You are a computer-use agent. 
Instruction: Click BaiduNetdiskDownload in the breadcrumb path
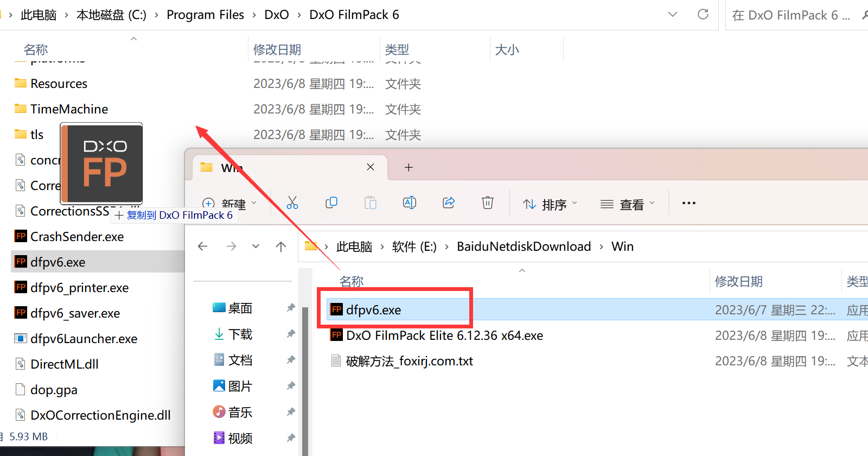524,246
